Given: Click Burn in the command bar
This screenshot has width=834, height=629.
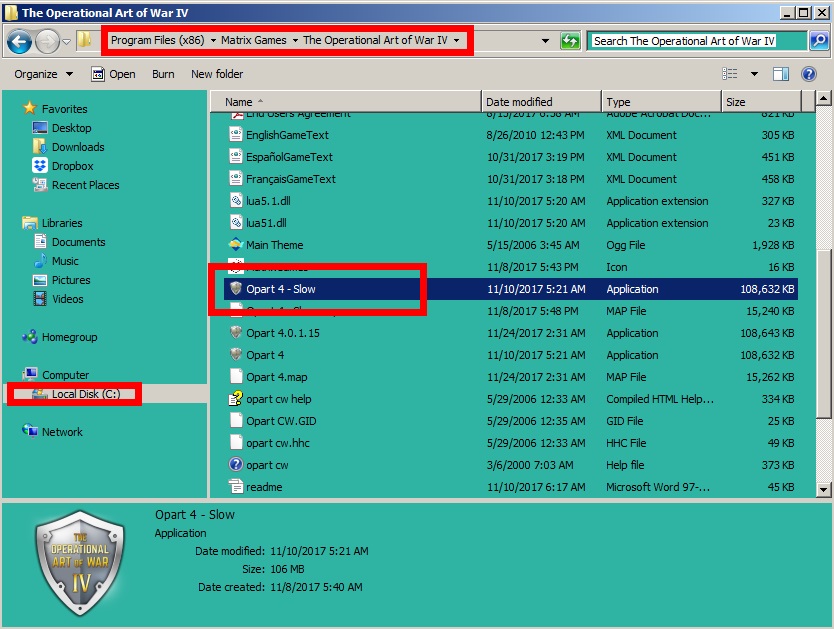Looking at the screenshot, I should (x=163, y=74).
